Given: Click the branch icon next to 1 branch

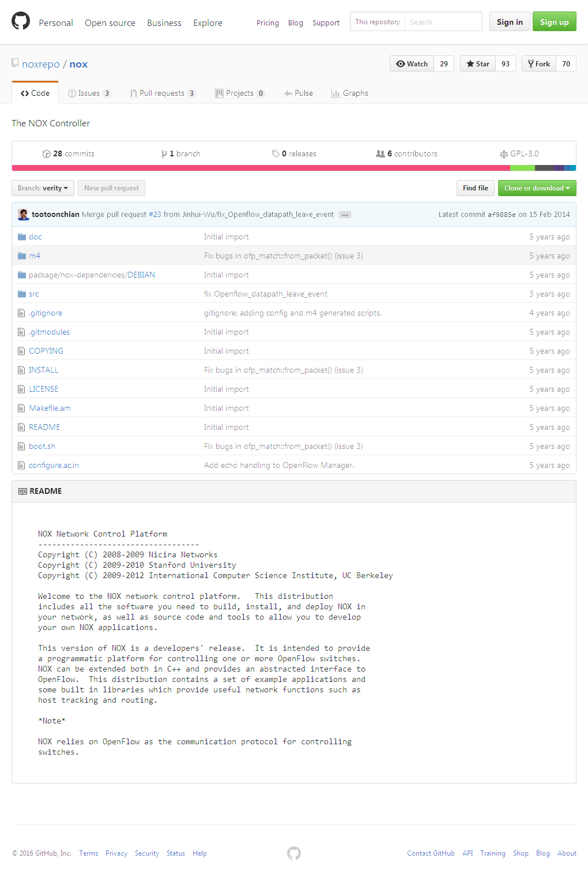Looking at the screenshot, I should [x=164, y=153].
